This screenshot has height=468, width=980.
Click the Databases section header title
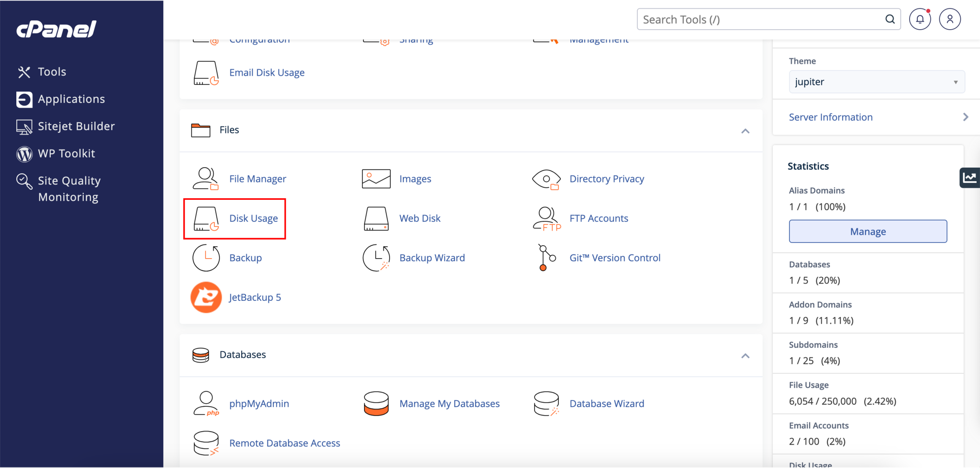click(243, 354)
